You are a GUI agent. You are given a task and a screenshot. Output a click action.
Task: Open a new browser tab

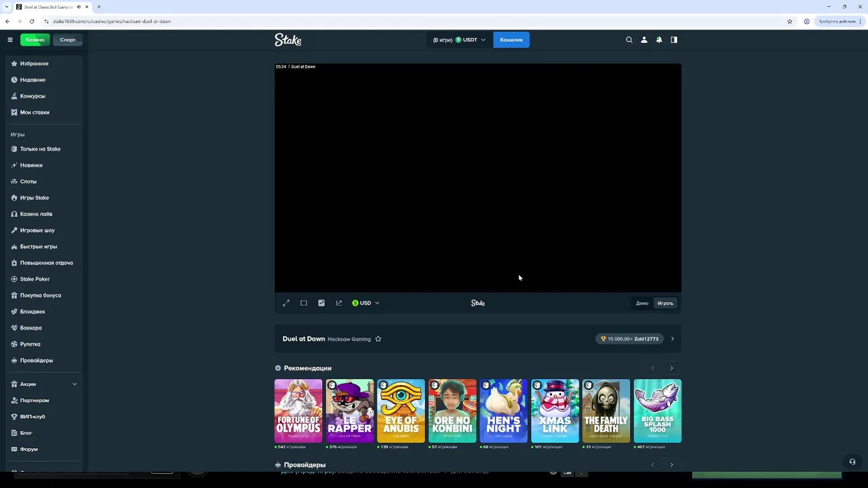pyautogui.click(x=99, y=7)
